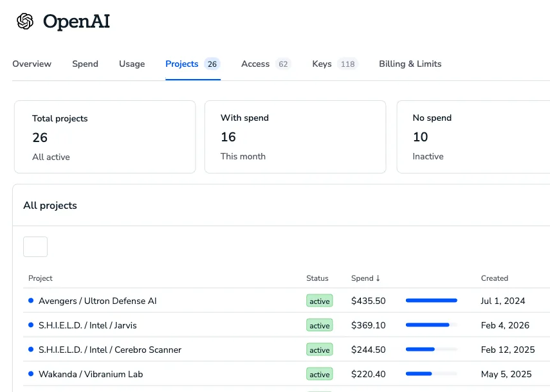Click active badge for Vibranium Lab
The image size is (550, 392).
click(x=320, y=374)
